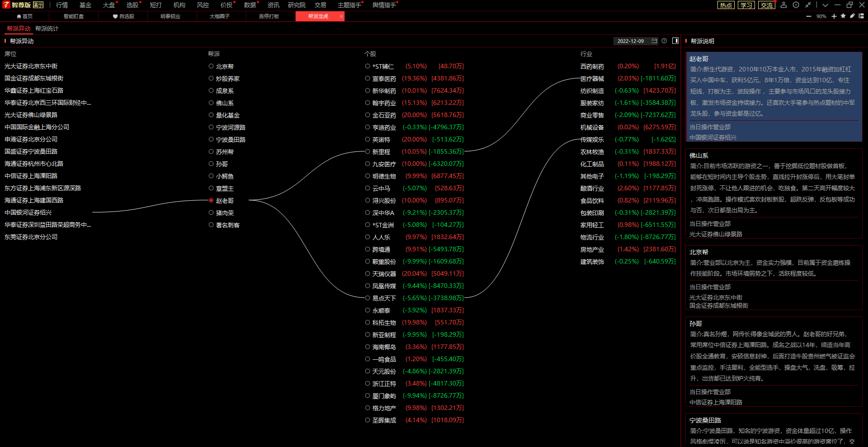868x447 pixels.
Task: Open the 选股 menu
Action: click(x=132, y=5)
